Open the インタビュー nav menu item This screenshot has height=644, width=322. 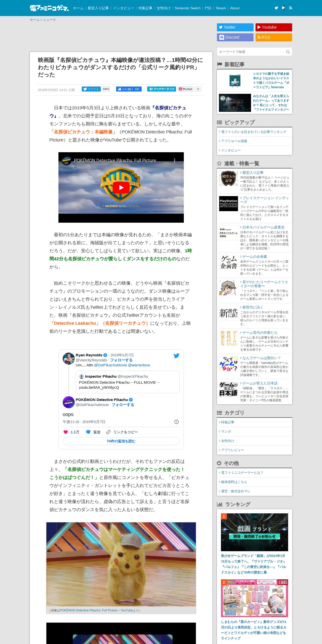coord(123,8)
